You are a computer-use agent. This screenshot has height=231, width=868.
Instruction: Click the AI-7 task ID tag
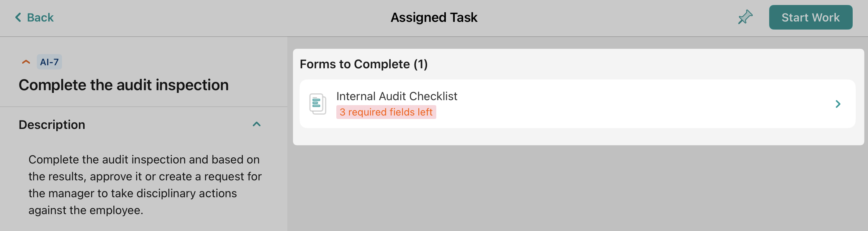(x=49, y=62)
